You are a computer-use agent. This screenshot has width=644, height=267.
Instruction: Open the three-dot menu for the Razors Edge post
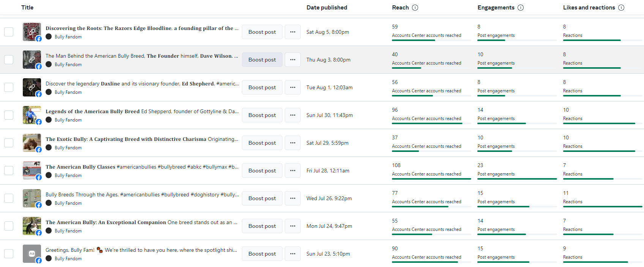point(293,32)
